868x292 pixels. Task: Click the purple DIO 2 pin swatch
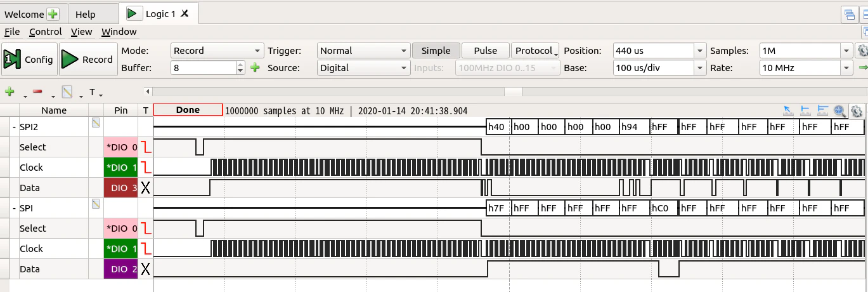pyautogui.click(x=121, y=269)
